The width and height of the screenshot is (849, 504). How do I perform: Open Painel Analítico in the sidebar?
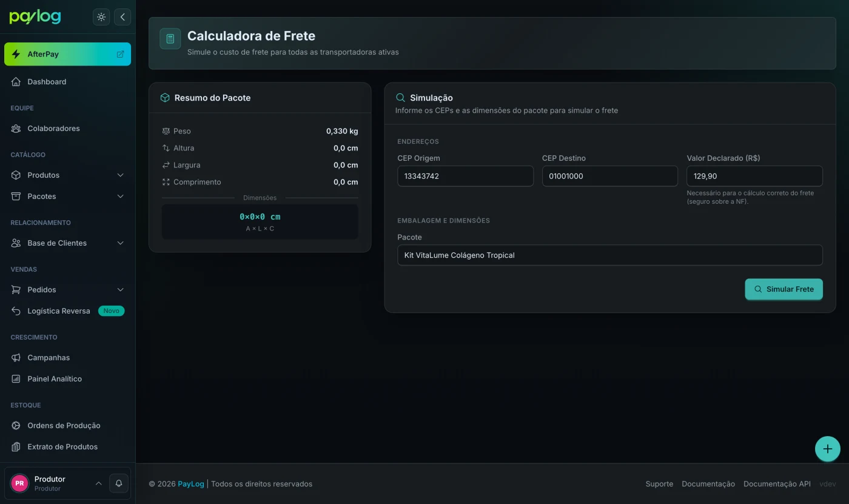(67, 379)
